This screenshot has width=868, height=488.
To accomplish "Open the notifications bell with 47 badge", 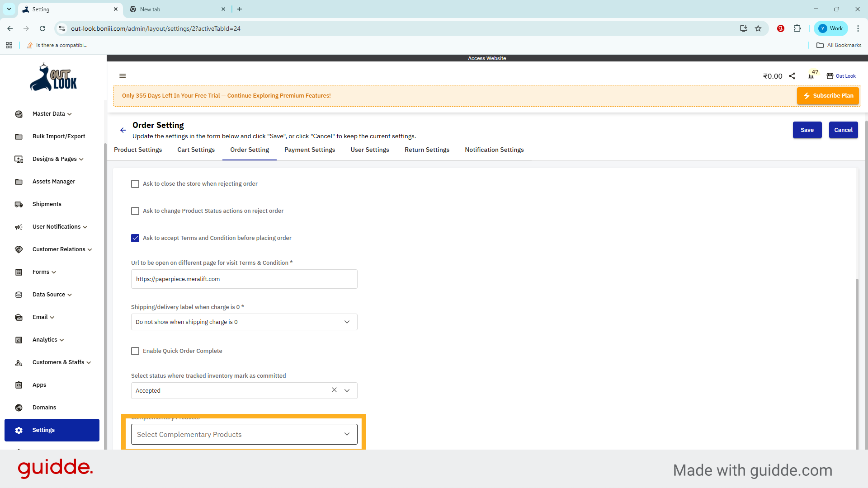I will (811, 76).
